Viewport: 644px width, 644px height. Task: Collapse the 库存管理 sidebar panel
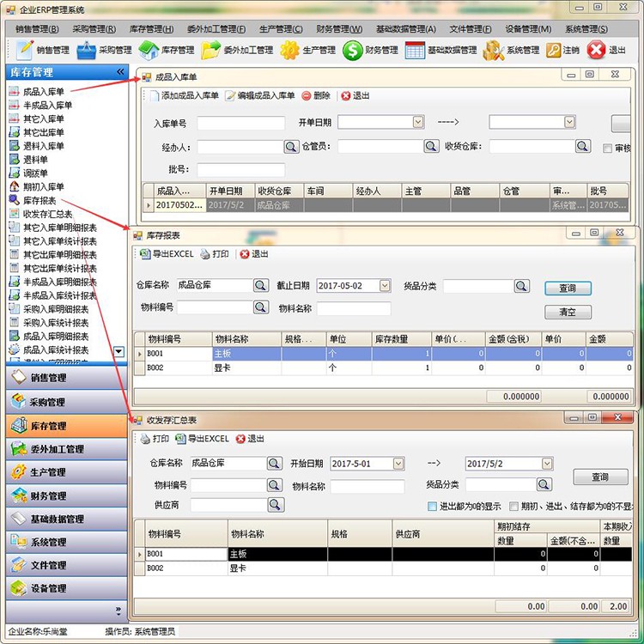point(120,72)
